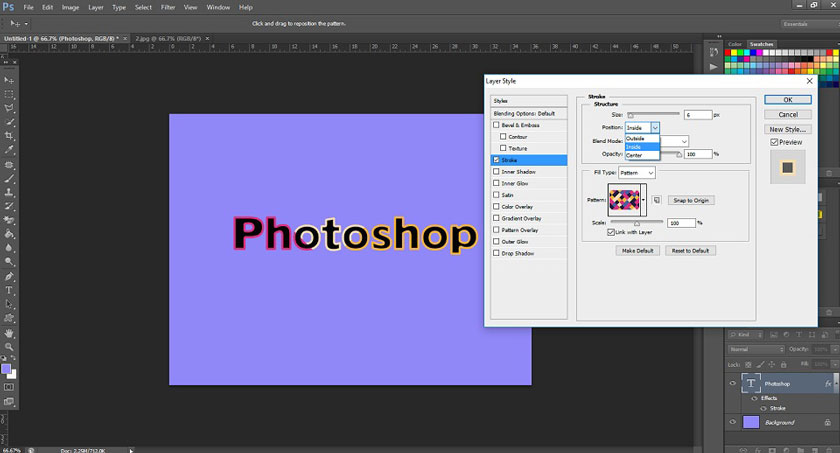Select the Path Selection tool
840x453 pixels.
point(9,304)
